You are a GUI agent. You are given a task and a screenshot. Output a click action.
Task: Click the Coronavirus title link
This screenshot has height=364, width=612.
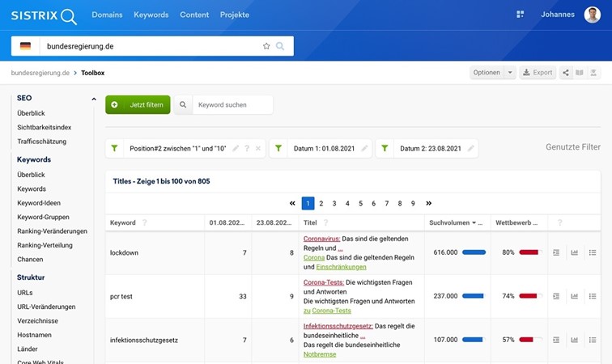pyautogui.click(x=322, y=239)
